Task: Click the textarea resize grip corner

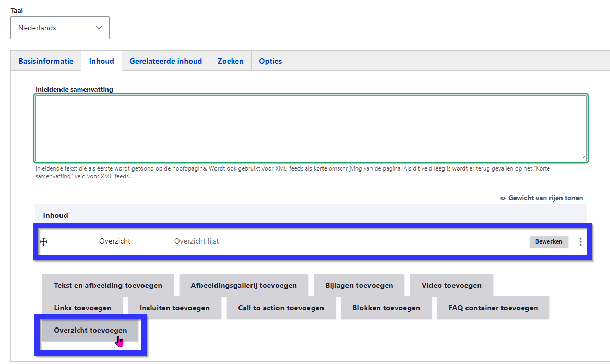Action: click(583, 158)
